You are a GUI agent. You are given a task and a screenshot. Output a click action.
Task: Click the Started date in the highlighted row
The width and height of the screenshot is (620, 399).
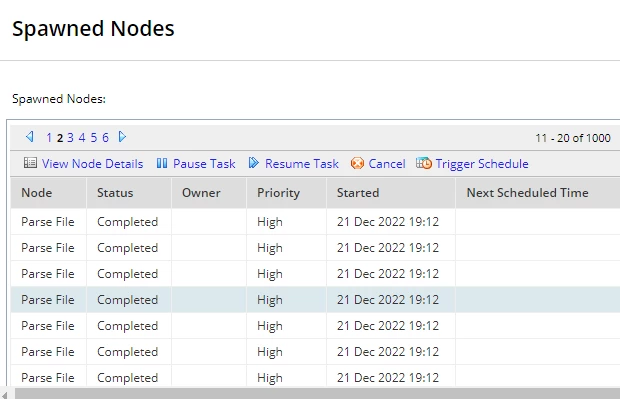pos(388,300)
